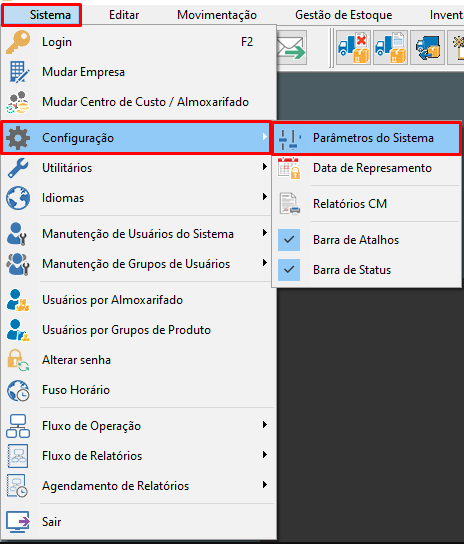Screen dimensions: 464x544
Task: Click the golden key Login icon
Action: click(x=18, y=42)
